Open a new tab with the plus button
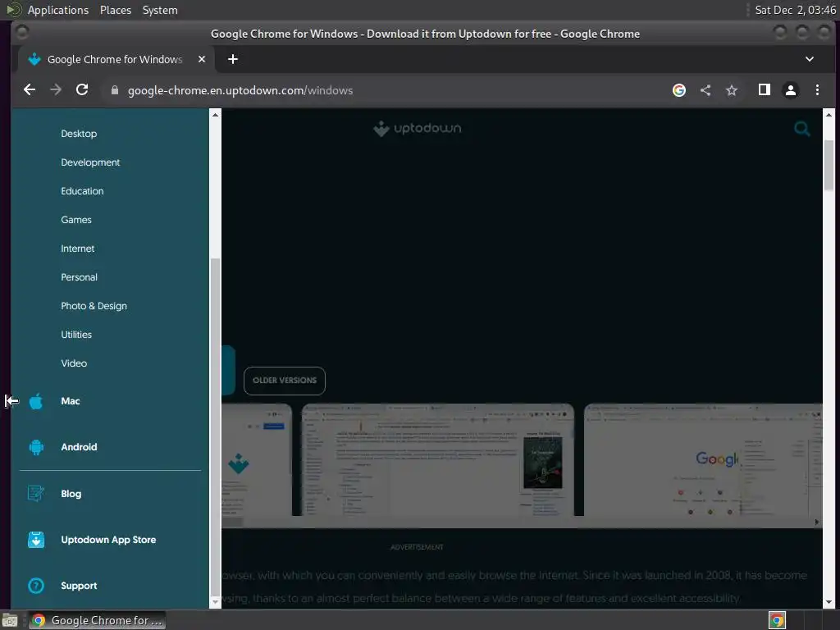Screen dimensions: 840x630 click(x=232, y=59)
